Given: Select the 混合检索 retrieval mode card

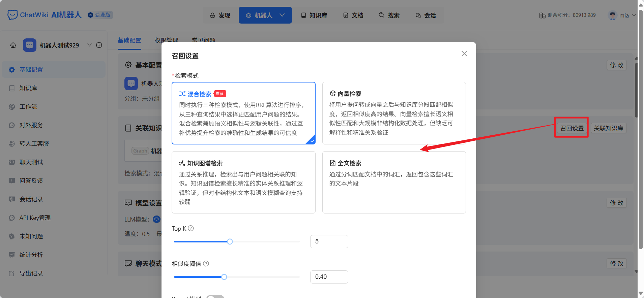Looking at the screenshot, I should [243, 113].
